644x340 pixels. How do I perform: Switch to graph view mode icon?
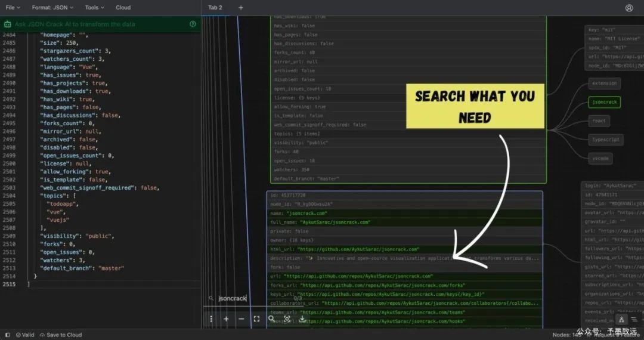(x=622, y=320)
